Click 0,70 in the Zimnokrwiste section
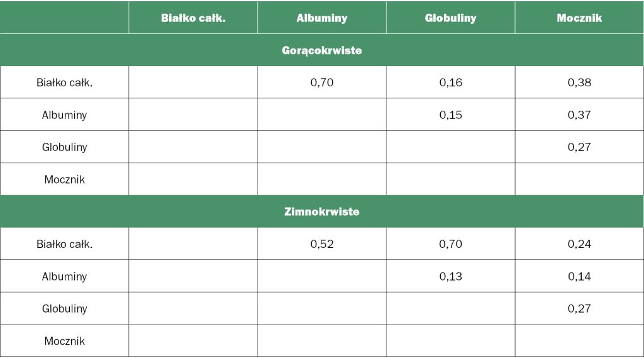 point(450,244)
